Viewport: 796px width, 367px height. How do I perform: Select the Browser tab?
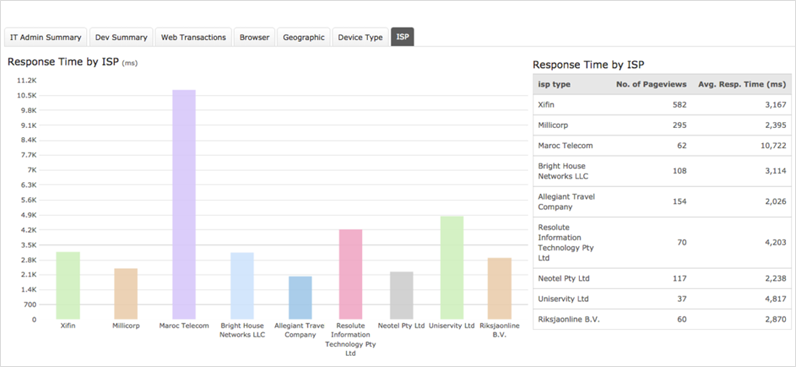pos(254,37)
